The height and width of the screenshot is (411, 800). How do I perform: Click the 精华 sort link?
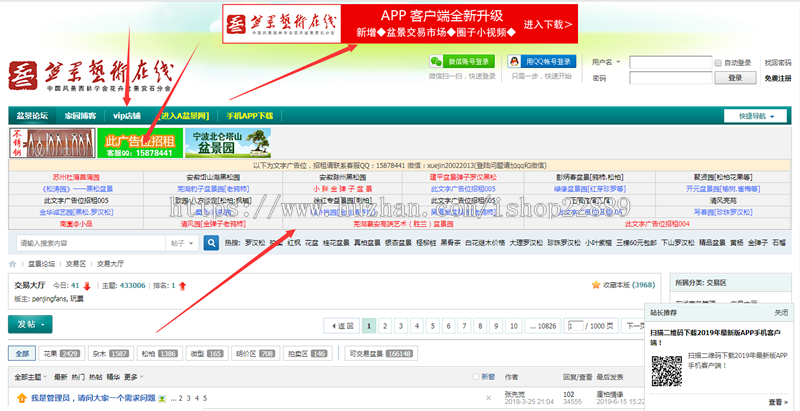click(x=113, y=377)
